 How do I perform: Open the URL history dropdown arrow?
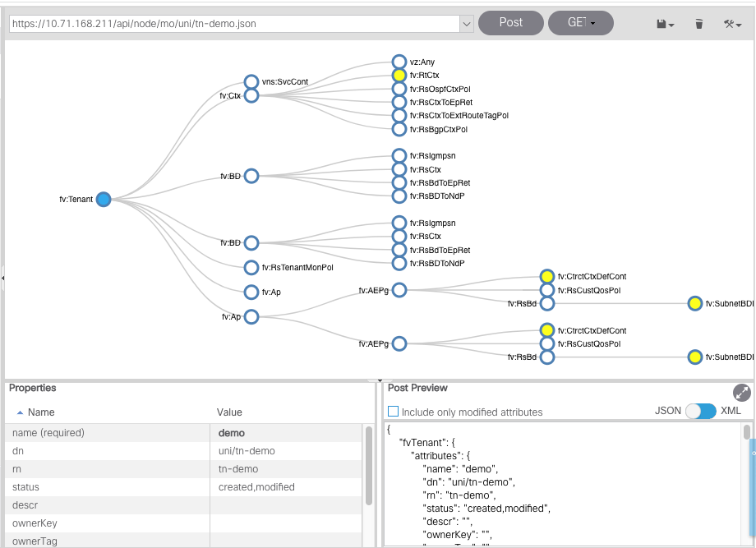[x=467, y=24]
